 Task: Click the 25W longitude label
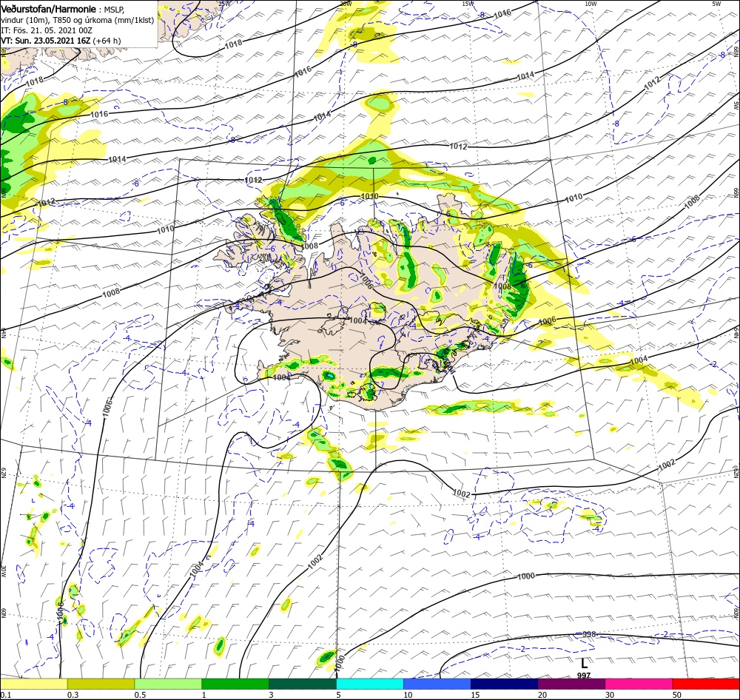tap(225, 3)
